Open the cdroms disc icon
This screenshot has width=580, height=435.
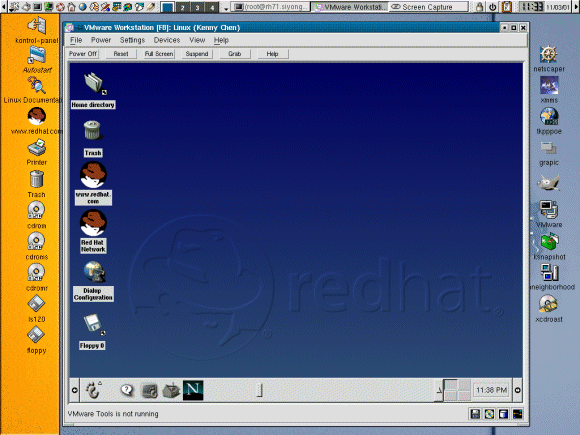pyautogui.click(x=36, y=241)
